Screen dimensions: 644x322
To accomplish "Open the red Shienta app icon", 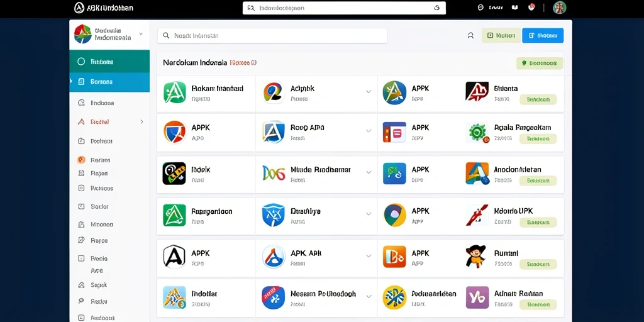I will click(x=477, y=92).
